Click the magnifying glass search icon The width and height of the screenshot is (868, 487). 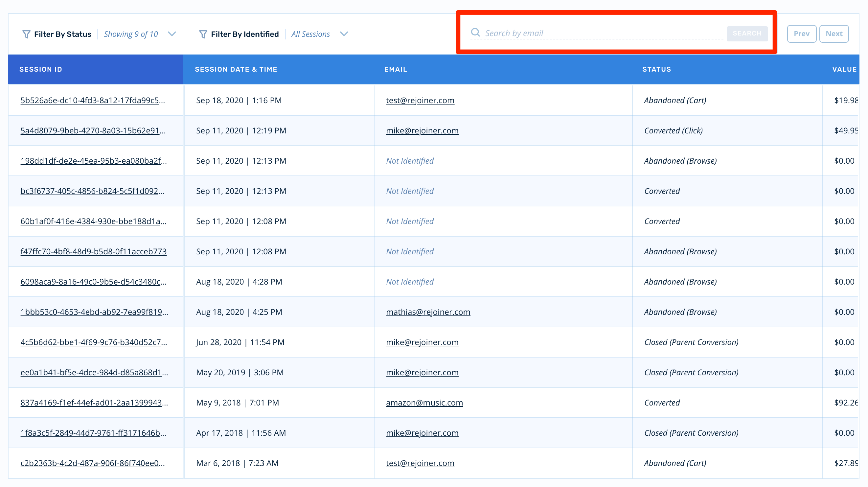(475, 32)
